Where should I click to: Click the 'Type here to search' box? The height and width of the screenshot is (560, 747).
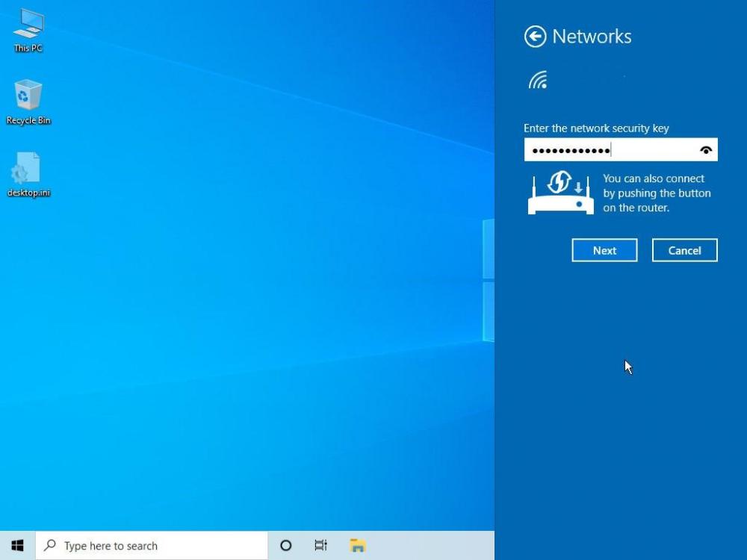(157, 546)
